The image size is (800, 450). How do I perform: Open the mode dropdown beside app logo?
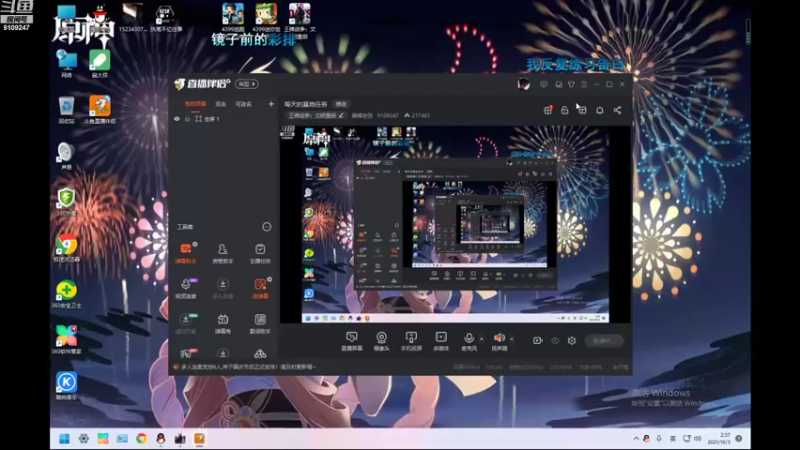coord(247,84)
